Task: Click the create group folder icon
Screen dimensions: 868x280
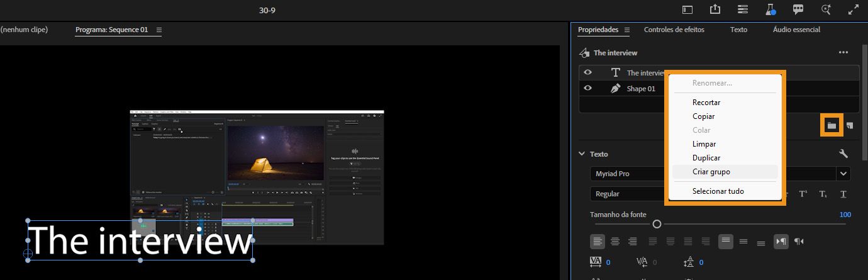Action: click(832, 126)
